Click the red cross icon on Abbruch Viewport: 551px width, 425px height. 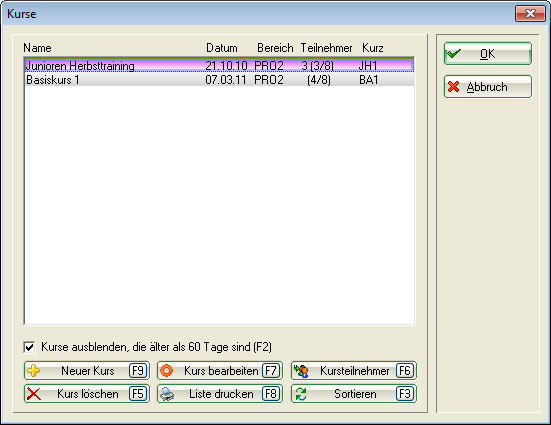coord(454,86)
